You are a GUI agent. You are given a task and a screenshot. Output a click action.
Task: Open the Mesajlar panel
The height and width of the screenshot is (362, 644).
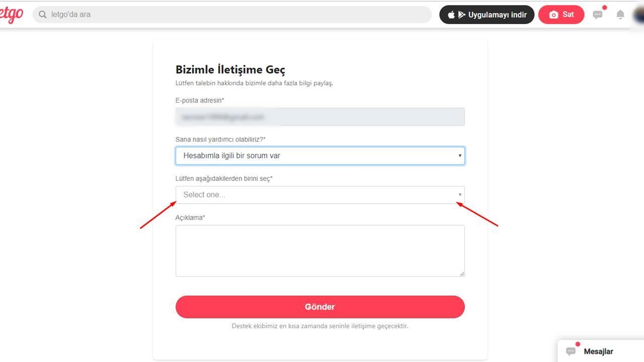(601, 351)
